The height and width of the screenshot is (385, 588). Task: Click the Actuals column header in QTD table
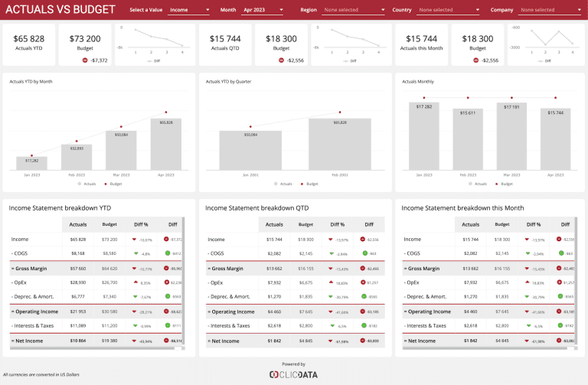coord(274,224)
